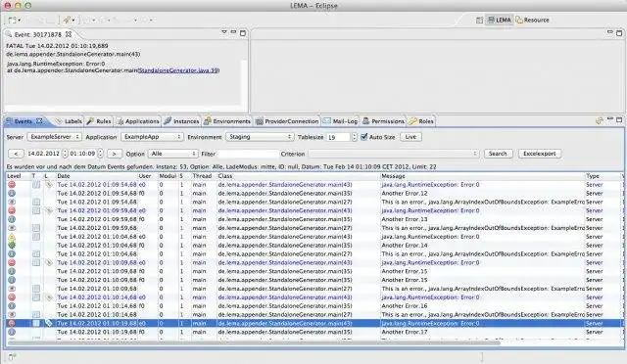Open the Event view menu triangle
Screen dimensions: 627x364
pos(224,32)
